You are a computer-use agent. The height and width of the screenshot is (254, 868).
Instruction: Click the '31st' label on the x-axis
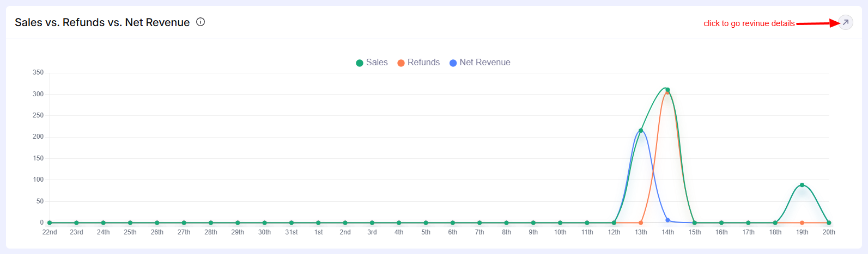292,232
